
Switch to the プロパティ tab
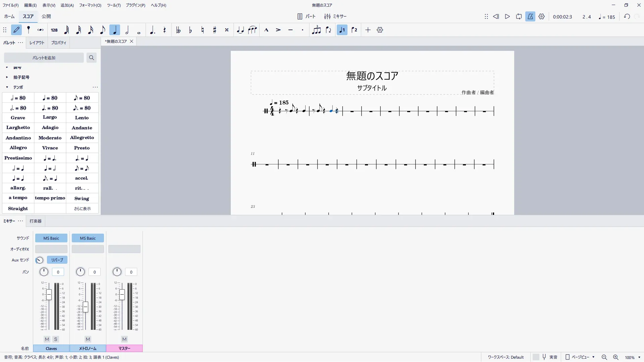pyautogui.click(x=59, y=43)
